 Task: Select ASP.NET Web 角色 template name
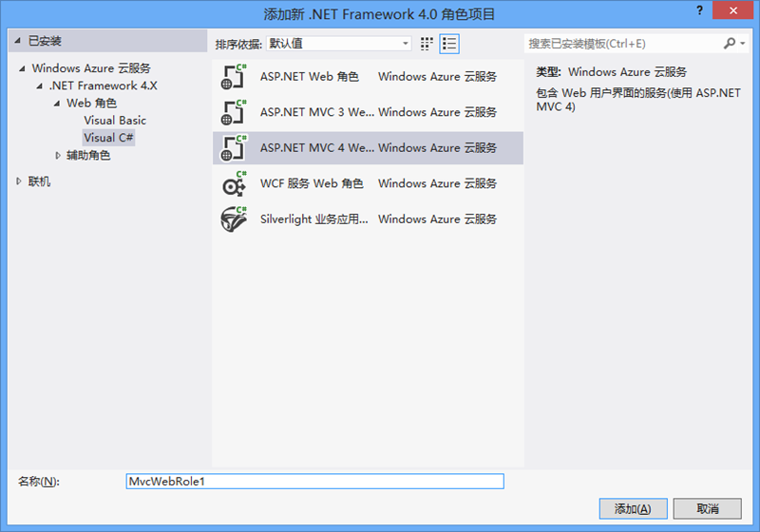[310, 77]
